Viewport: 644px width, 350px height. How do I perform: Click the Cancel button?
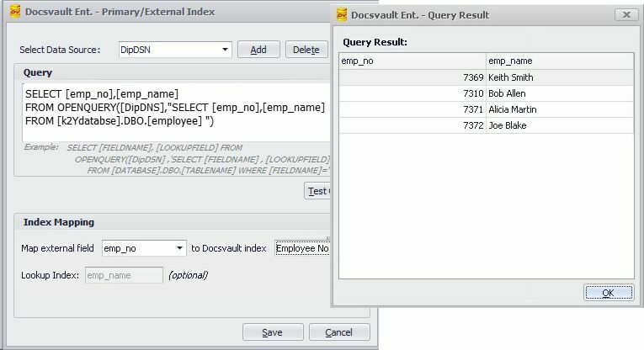339,332
